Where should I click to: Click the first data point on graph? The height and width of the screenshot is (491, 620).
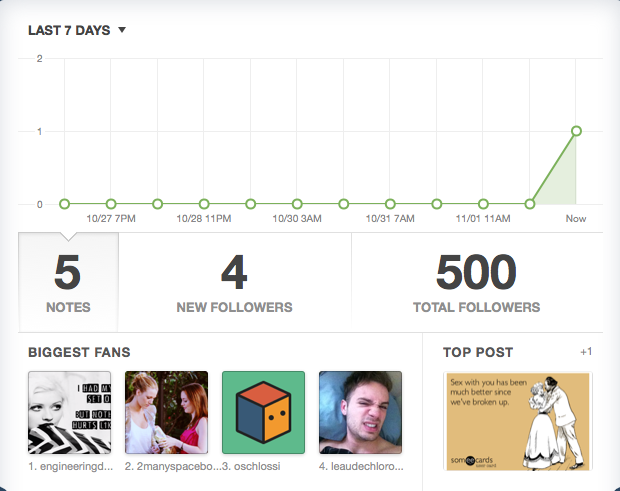pos(64,204)
